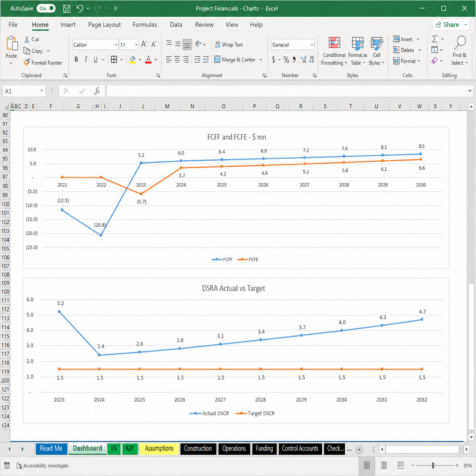
Task: Expand Merge & Center dropdown arrow
Action: point(261,60)
